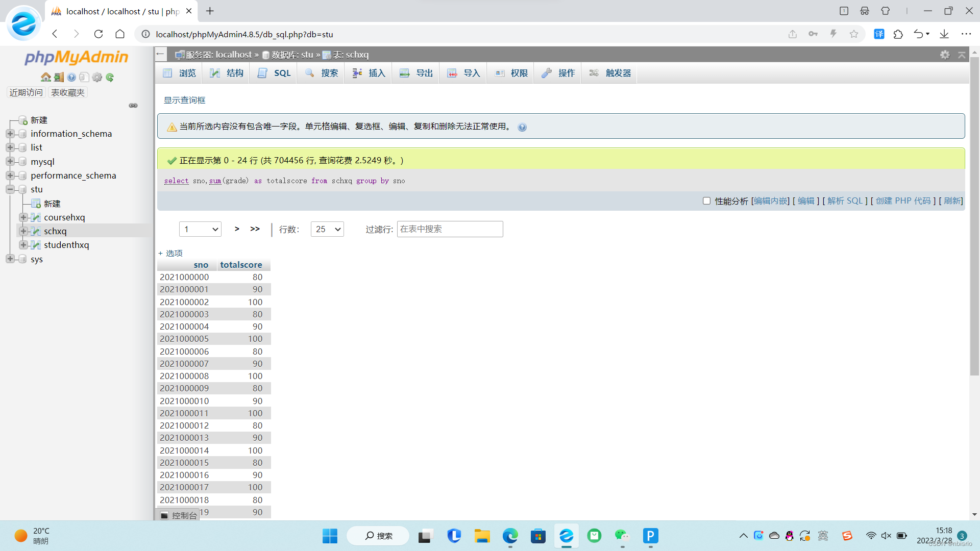Enable the 性能分析 profiling checkbox
The width and height of the screenshot is (980, 551).
(x=707, y=201)
